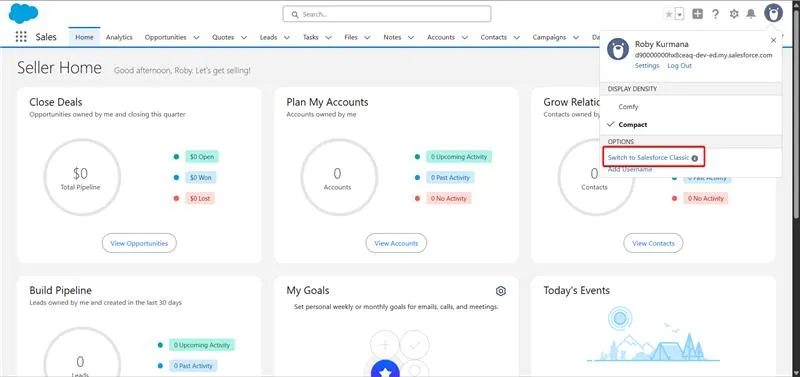The width and height of the screenshot is (800, 377).
Task: Click 0 Upcoming Activity in Plan My Accounts
Action: point(459,157)
